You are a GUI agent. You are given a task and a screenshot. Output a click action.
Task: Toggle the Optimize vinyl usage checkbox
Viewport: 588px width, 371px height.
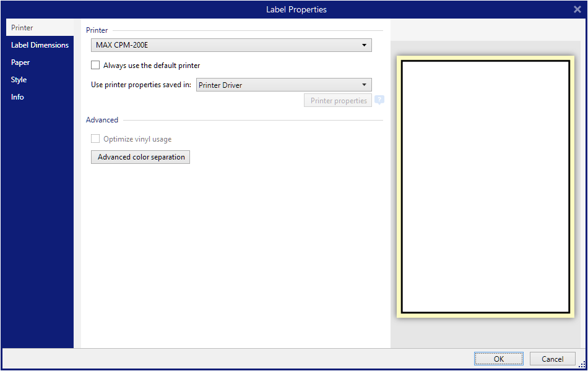(95, 139)
